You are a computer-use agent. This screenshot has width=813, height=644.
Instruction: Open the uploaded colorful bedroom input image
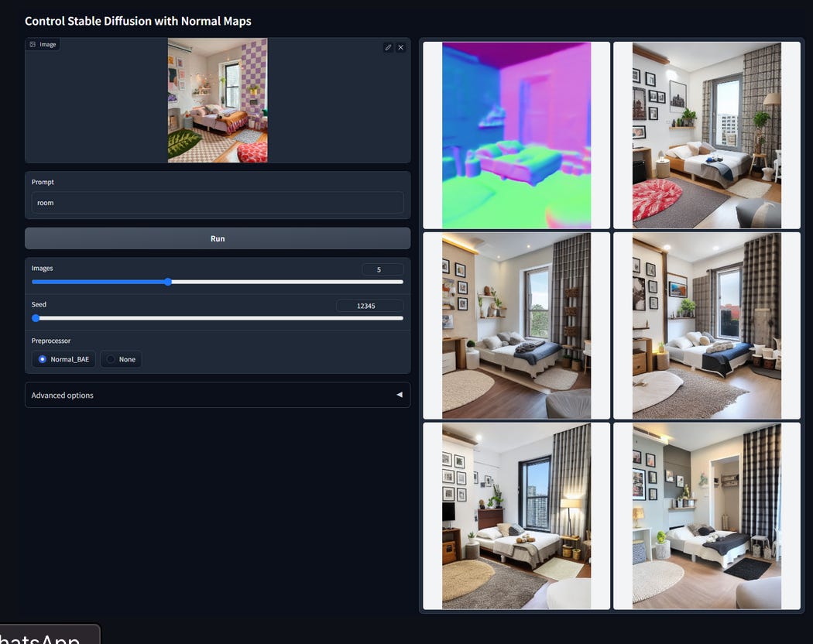coord(218,101)
